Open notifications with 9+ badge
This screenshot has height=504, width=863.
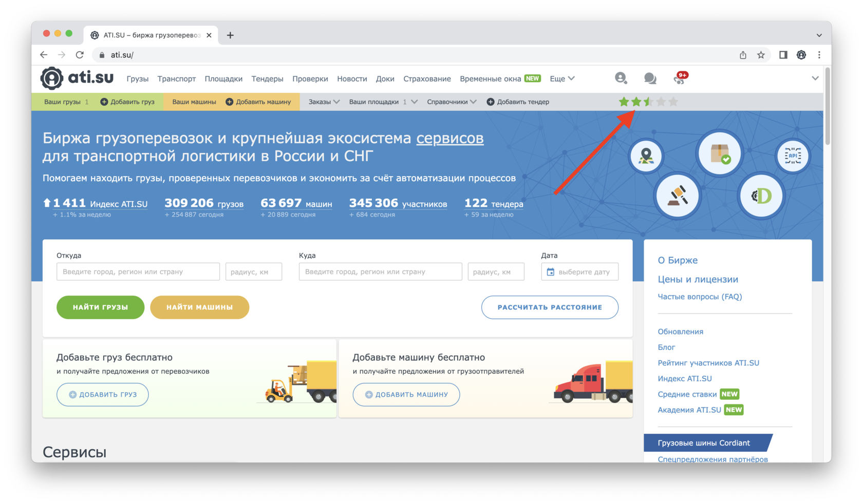click(680, 78)
